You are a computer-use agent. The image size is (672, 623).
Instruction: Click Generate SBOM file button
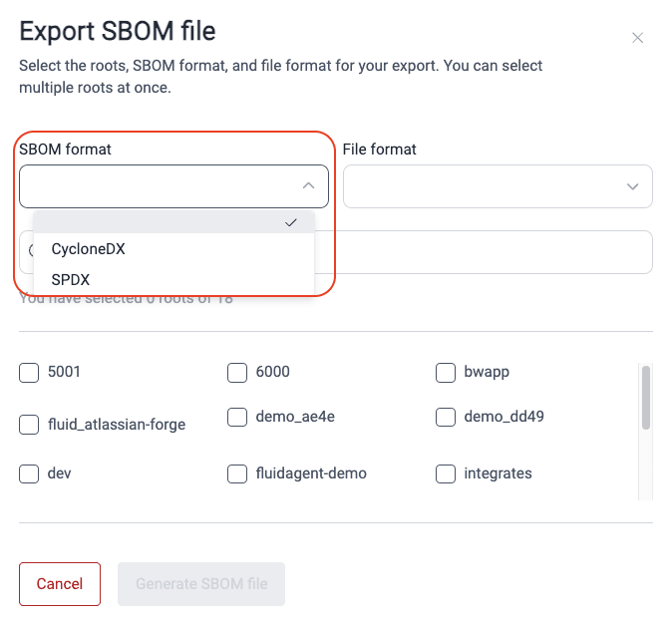click(201, 584)
